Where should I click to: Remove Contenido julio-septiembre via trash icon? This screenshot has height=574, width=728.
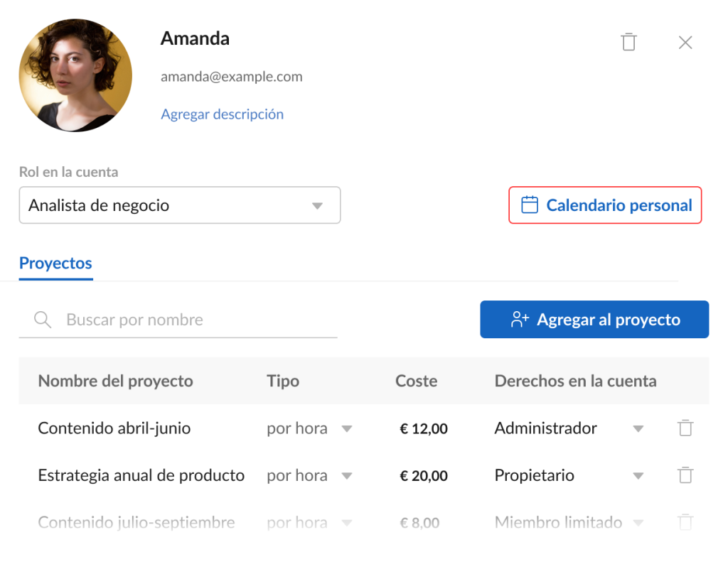tap(685, 522)
